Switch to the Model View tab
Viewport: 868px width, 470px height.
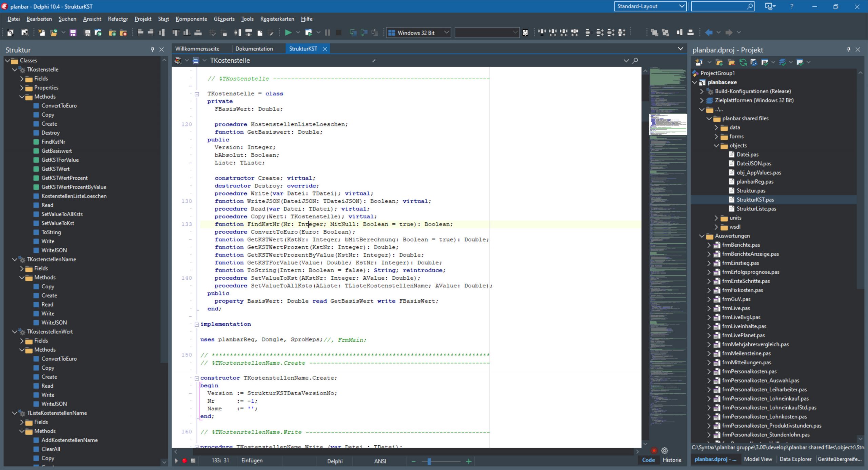point(758,459)
